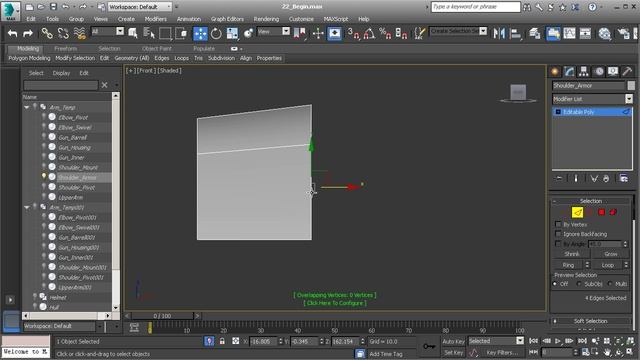Open the Rendering menu

click(266, 19)
